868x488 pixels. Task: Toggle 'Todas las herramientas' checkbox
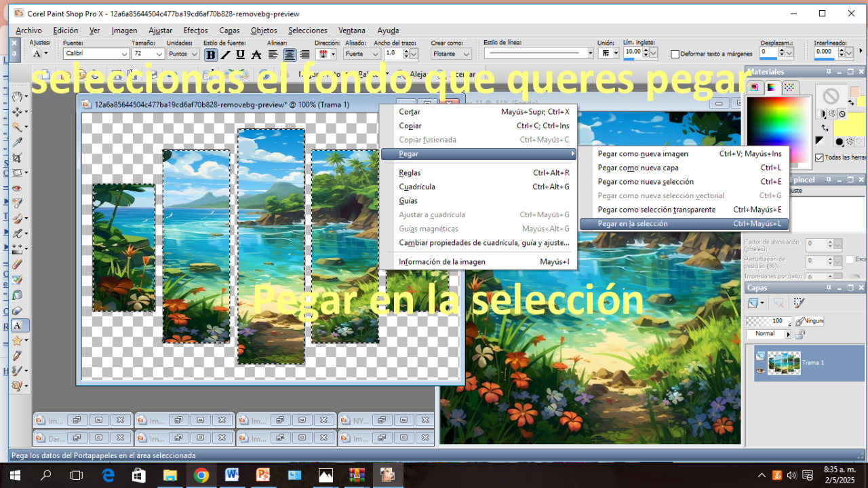[819, 158]
